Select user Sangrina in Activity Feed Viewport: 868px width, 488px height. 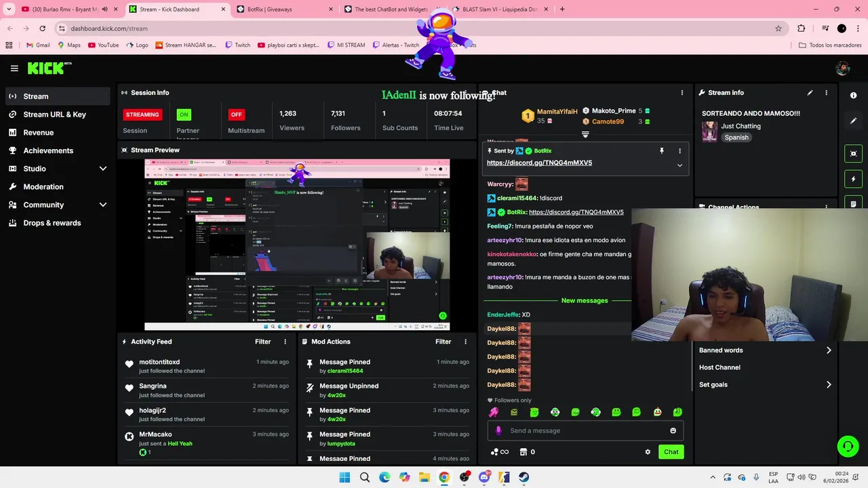pos(153,386)
